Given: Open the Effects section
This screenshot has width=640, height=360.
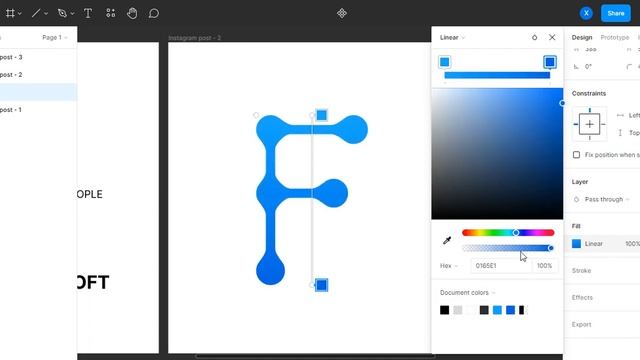Looking at the screenshot, I should [x=582, y=298].
